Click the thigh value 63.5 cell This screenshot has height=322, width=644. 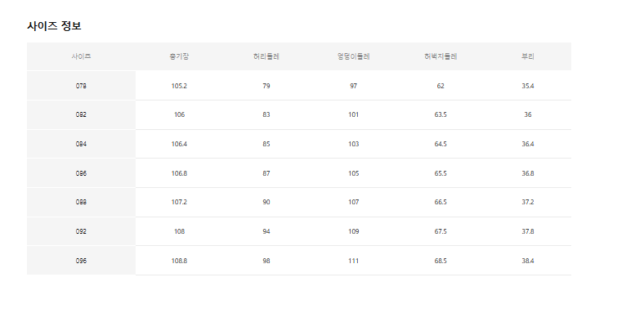click(x=441, y=115)
